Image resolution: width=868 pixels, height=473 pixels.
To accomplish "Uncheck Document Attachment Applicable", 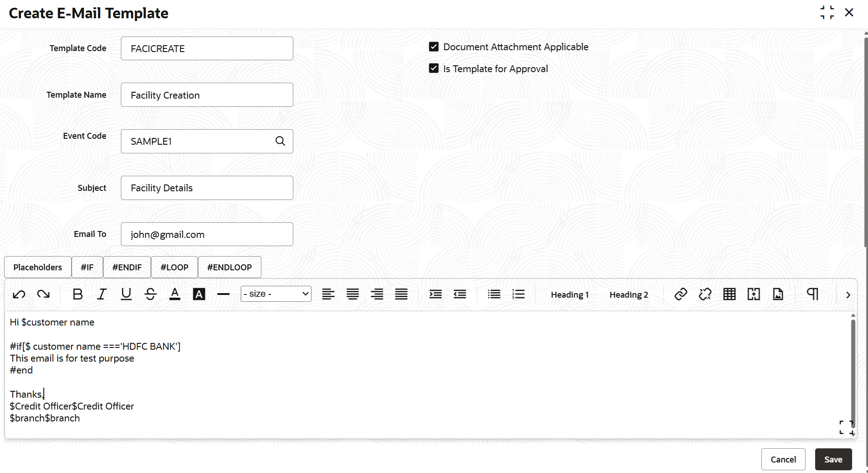I will 434,47.
